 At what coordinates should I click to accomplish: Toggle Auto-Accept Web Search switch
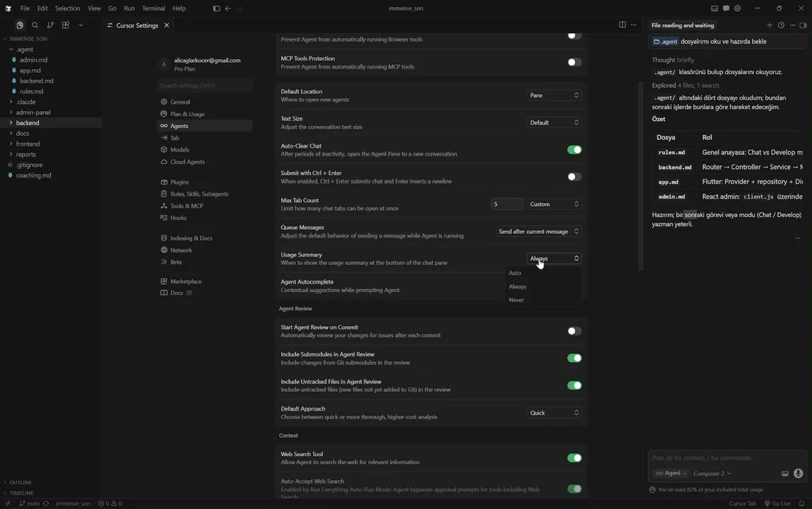[x=574, y=488]
